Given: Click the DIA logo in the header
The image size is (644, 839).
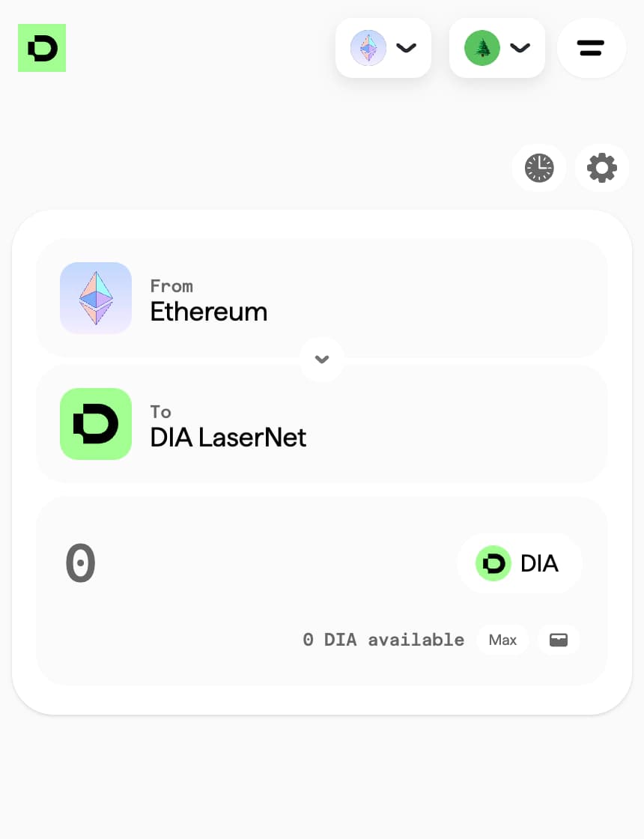Looking at the screenshot, I should (x=42, y=48).
